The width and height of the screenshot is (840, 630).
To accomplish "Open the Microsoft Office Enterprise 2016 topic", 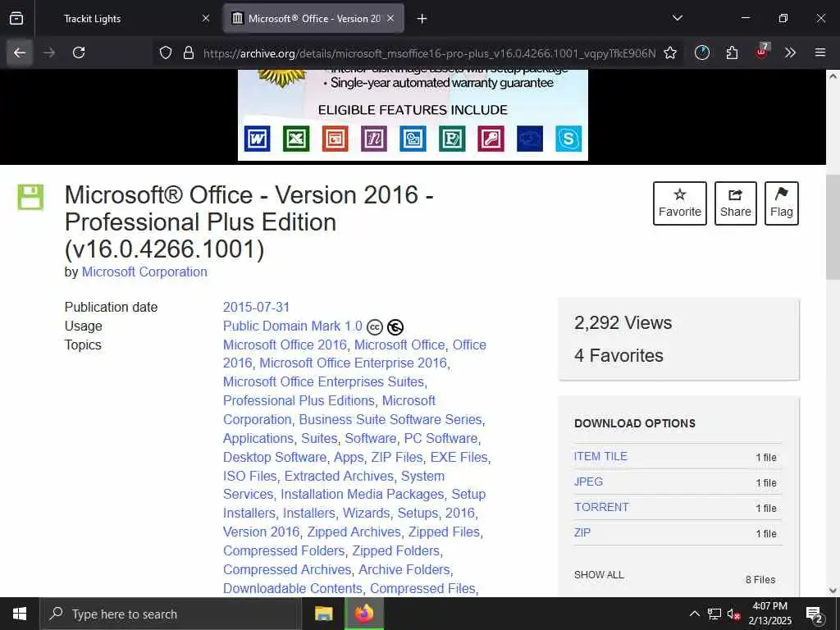I will click(353, 363).
